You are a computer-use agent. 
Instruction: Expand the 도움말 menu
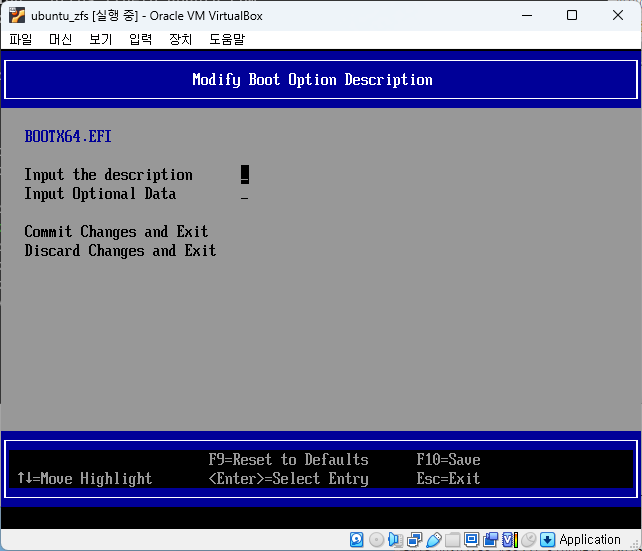[226, 39]
